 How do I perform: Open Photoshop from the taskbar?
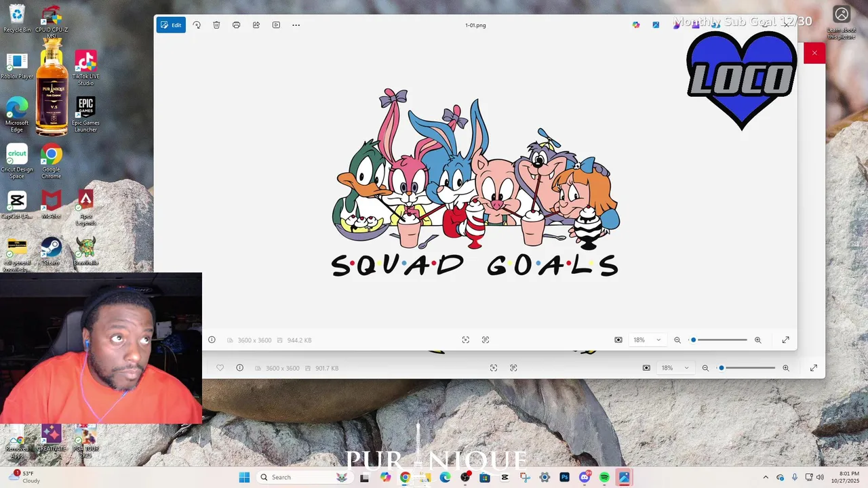(564, 477)
